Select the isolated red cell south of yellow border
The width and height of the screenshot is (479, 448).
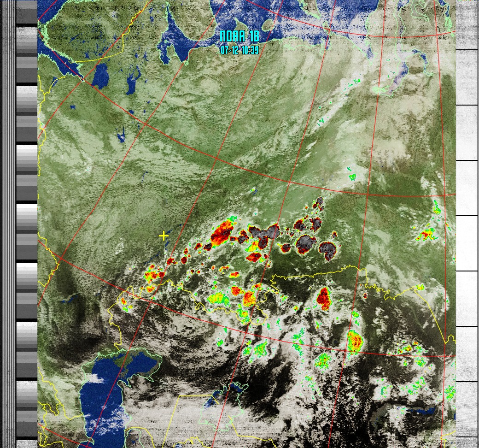click(324, 298)
